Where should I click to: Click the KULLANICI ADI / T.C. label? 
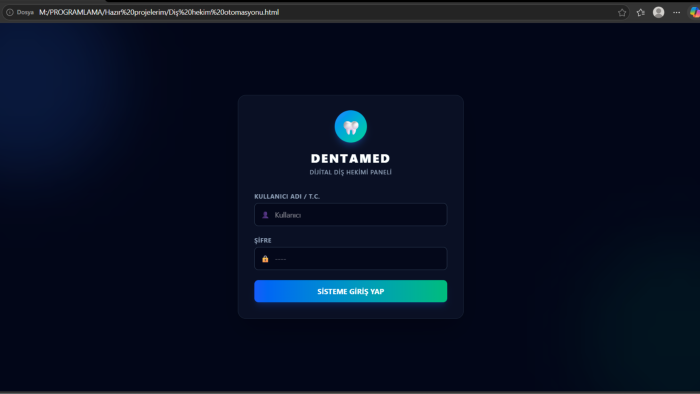[x=287, y=196]
